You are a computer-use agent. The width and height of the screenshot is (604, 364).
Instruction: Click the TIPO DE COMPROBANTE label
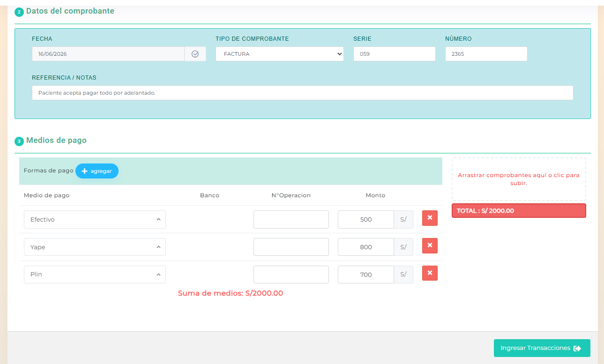252,39
